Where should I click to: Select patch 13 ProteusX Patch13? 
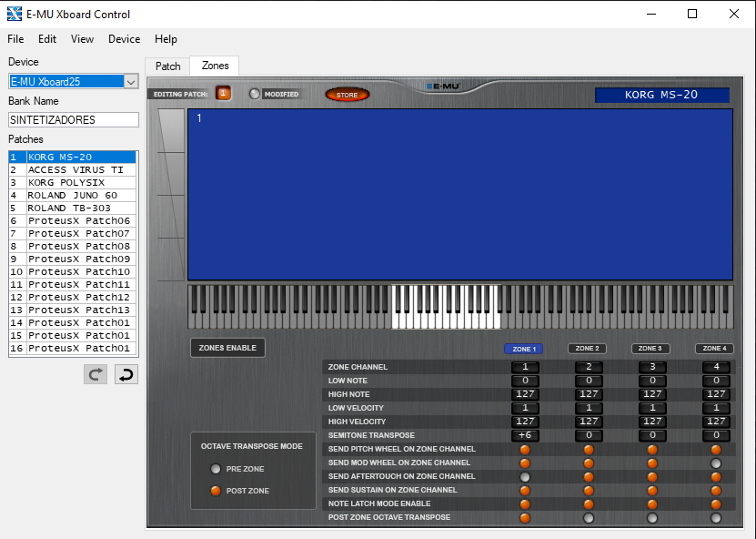(72, 310)
